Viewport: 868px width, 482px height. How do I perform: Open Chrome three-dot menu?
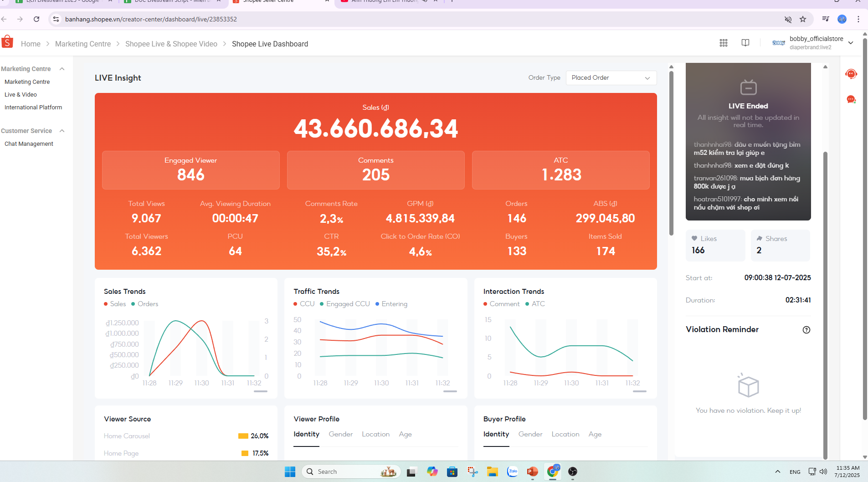[x=858, y=19]
